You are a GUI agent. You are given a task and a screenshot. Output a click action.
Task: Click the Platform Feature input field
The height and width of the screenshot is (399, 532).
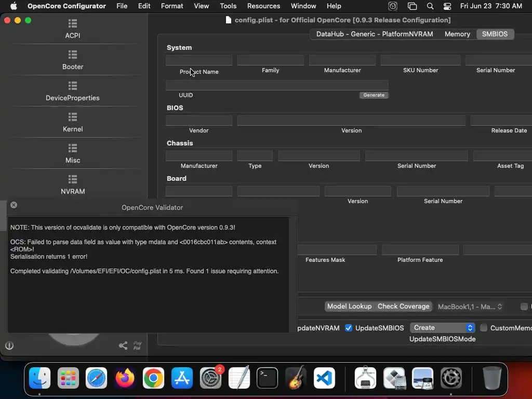[x=420, y=250]
